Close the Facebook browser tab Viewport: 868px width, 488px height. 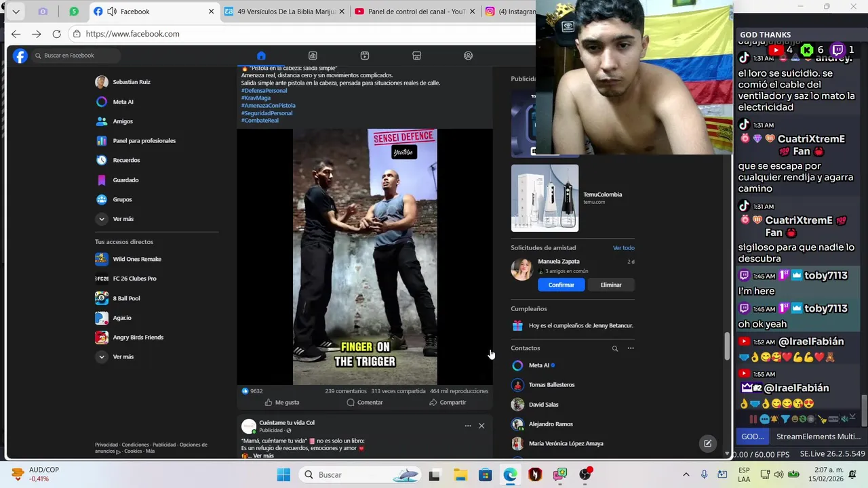211,12
